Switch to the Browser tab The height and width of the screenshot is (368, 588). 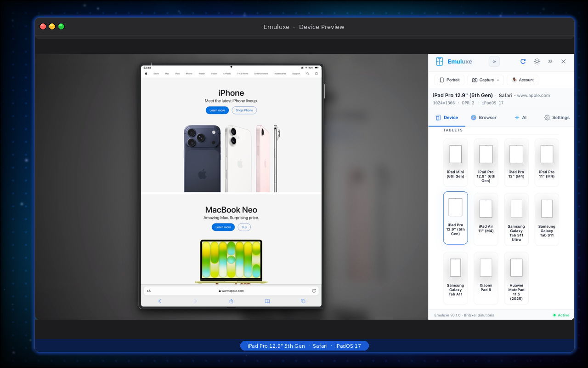[x=483, y=118]
